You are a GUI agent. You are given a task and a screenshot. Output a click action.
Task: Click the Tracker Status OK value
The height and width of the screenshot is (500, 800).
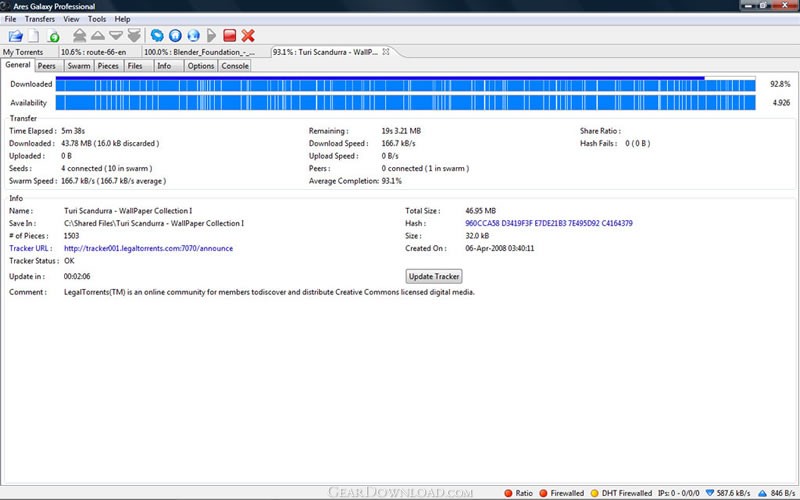(69, 261)
